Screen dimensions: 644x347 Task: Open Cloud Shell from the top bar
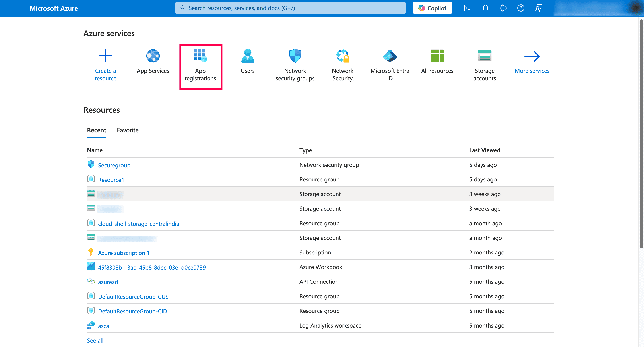(467, 8)
